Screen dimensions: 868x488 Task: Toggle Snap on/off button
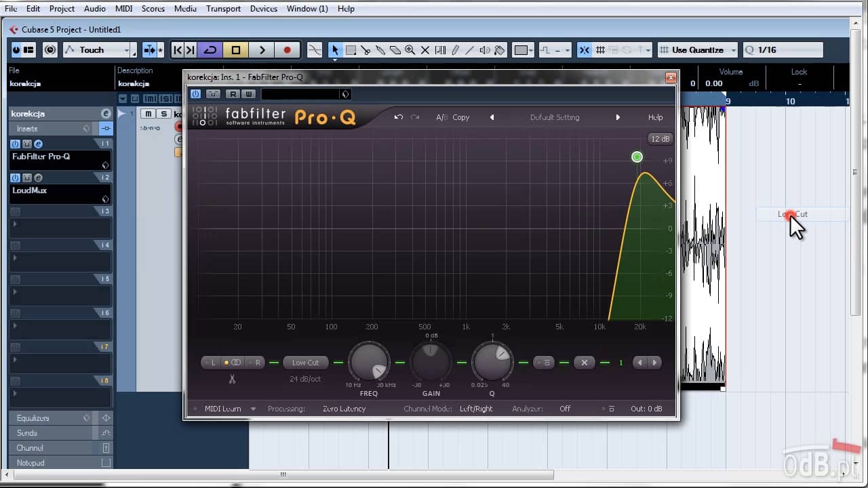coord(584,50)
